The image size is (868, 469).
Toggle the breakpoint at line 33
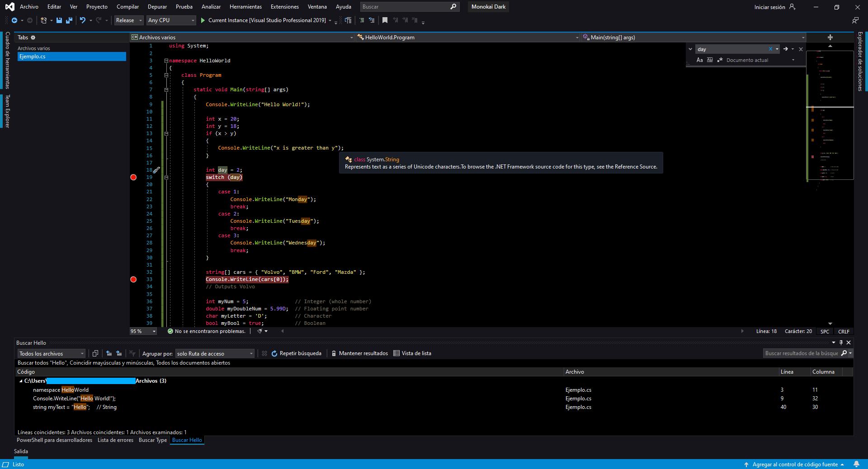tap(133, 280)
